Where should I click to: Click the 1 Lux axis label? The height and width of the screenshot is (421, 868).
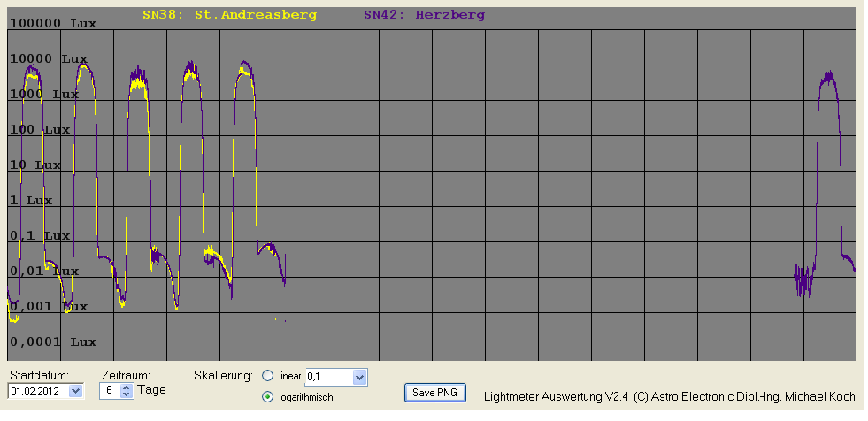click(x=31, y=200)
